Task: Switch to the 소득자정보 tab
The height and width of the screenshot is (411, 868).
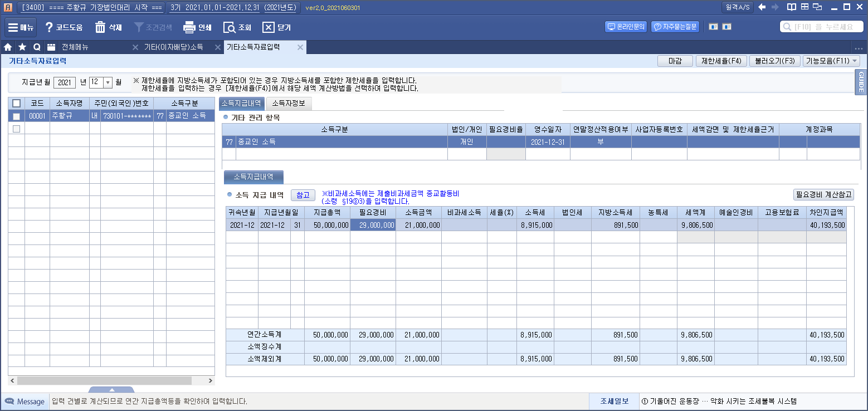Action: coord(289,103)
